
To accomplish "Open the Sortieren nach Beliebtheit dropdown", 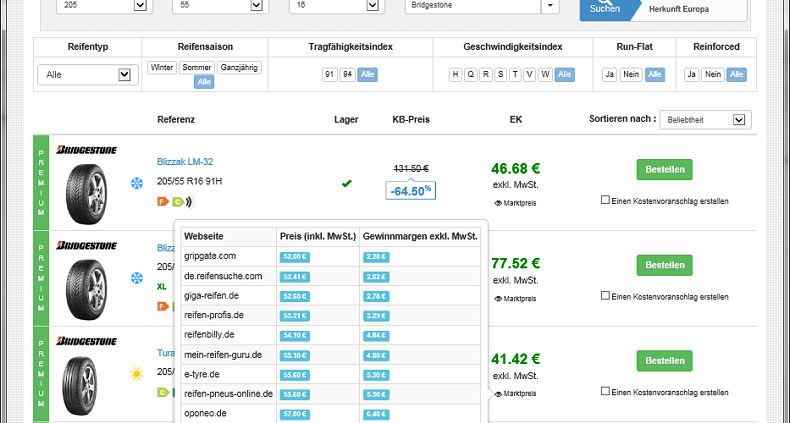I will (x=705, y=120).
